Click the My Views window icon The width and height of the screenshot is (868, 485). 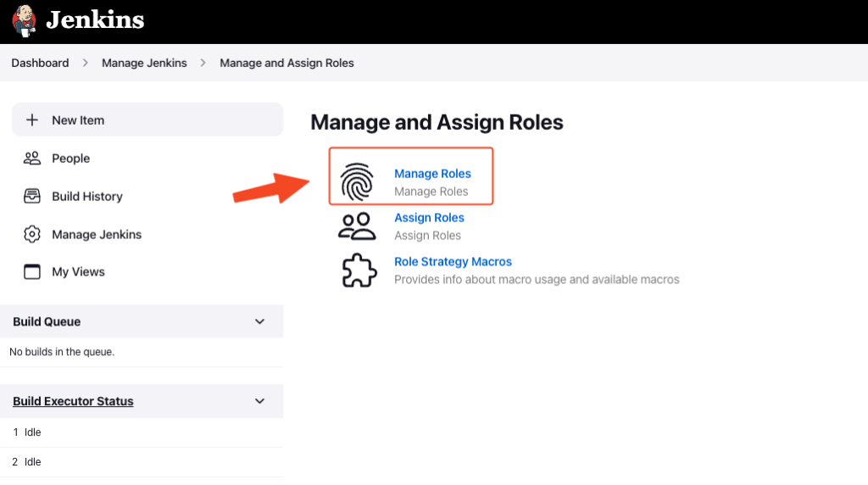tap(32, 272)
